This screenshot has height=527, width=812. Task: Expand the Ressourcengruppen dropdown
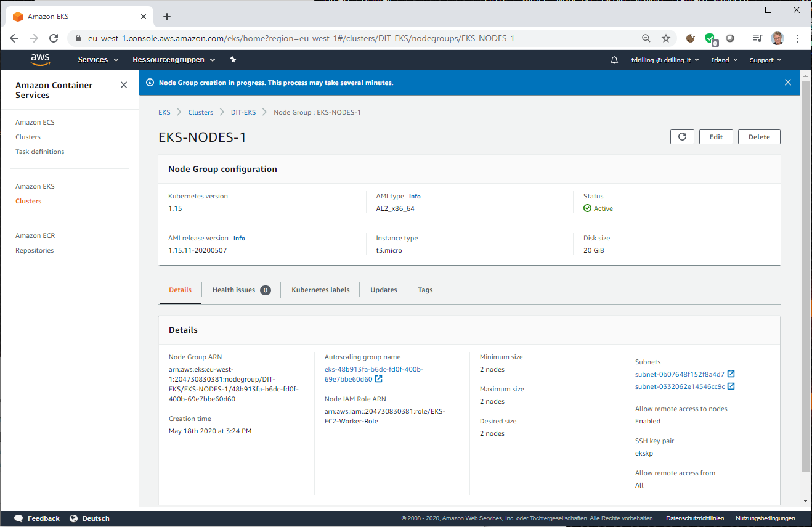tap(174, 60)
